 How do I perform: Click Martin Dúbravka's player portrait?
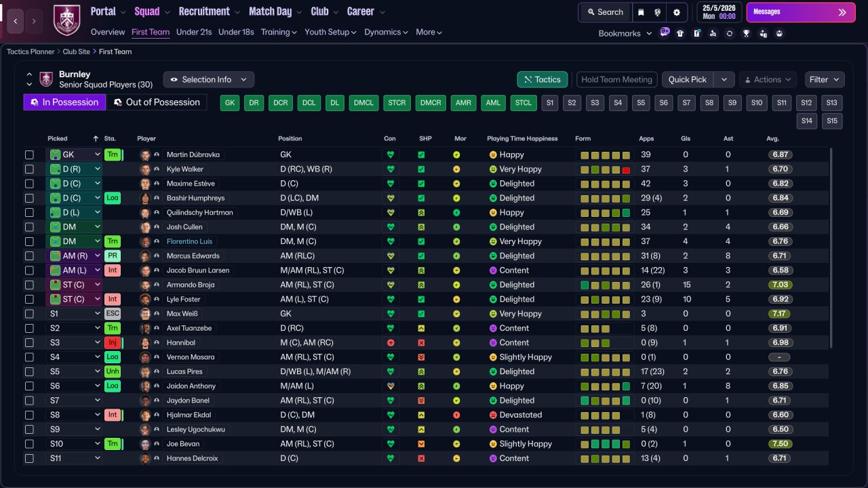145,155
